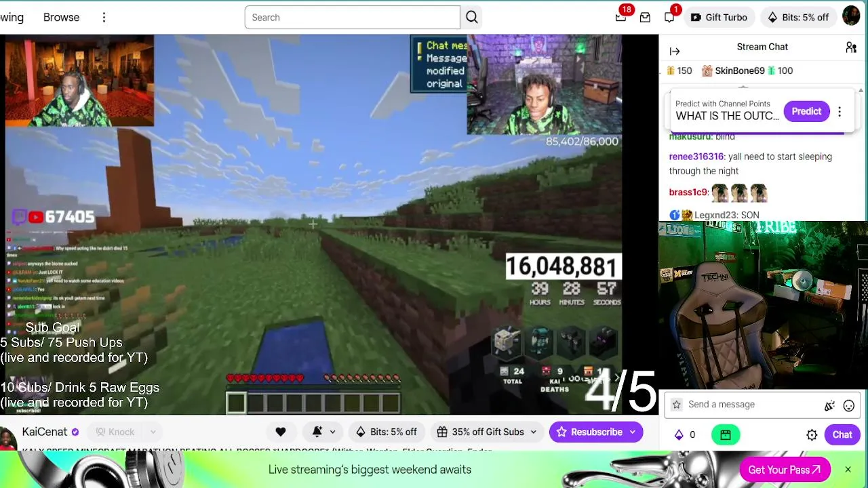Click username renee316316 in chat
The image size is (868, 488).
[x=696, y=157]
